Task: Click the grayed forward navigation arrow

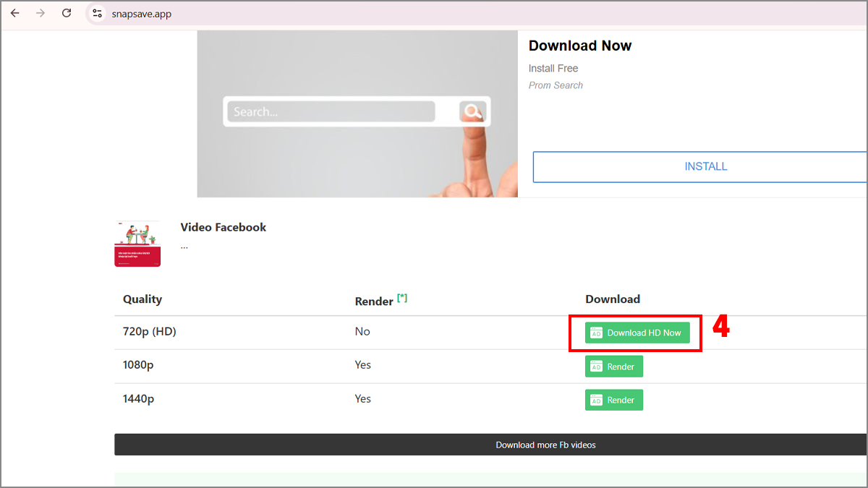Action: [x=41, y=12]
